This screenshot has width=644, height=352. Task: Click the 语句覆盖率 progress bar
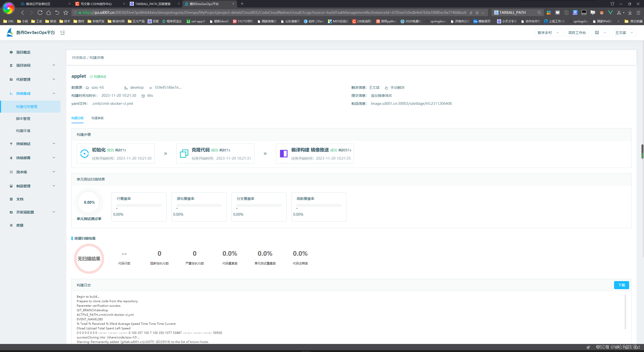199,205
